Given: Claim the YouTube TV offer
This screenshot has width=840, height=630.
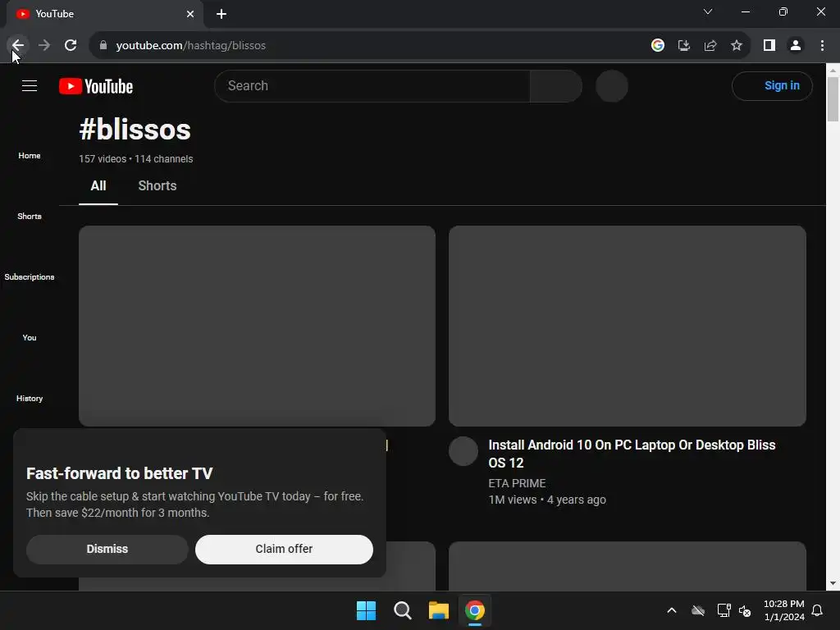Looking at the screenshot, I should click(284, 549).
